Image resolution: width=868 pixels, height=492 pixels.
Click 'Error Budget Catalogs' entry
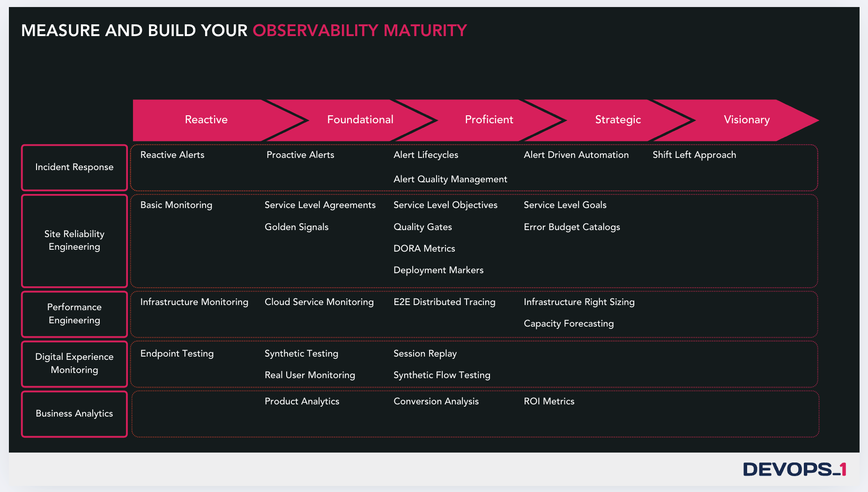click(x=572, y=227)
